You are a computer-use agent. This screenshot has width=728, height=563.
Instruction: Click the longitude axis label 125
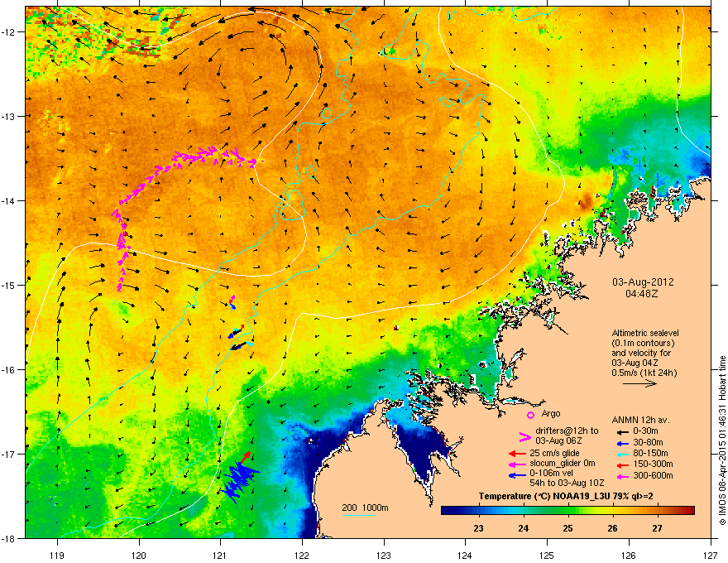(x=547, y=555)
